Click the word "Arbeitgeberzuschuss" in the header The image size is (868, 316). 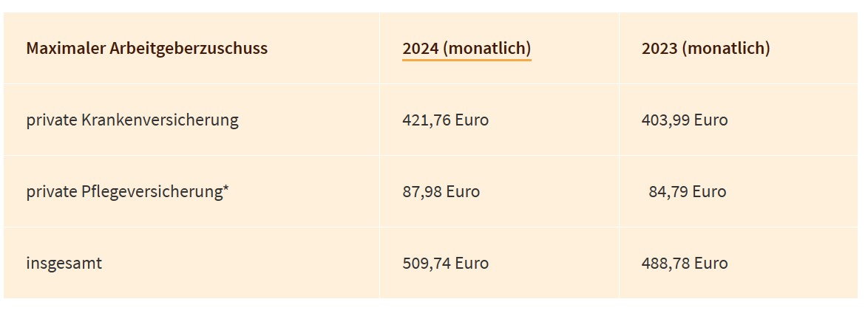pos(187,49)
